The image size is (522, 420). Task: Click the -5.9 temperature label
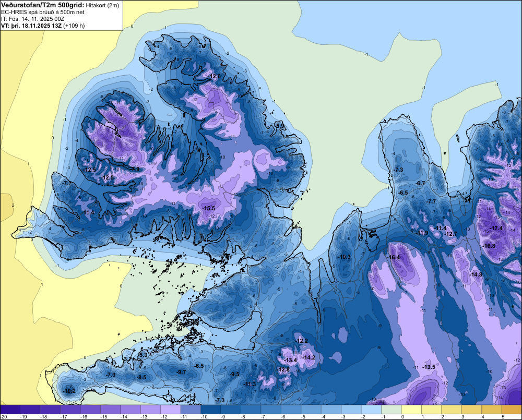280,126
